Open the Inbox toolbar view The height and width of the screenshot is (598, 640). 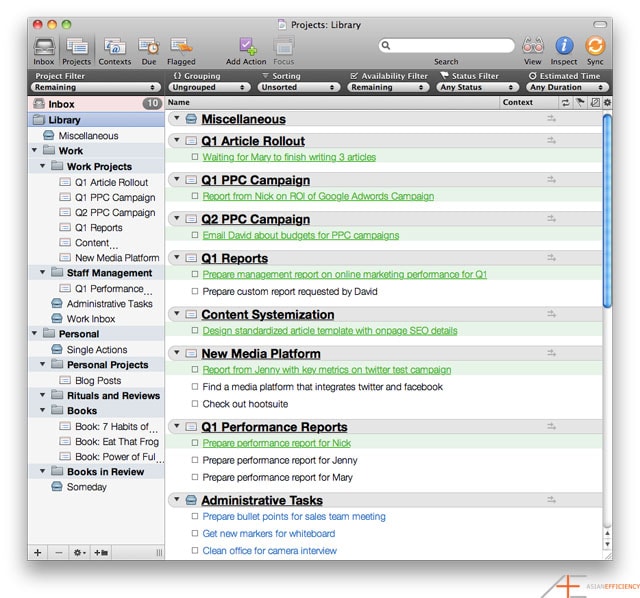(x=44, y=51)
